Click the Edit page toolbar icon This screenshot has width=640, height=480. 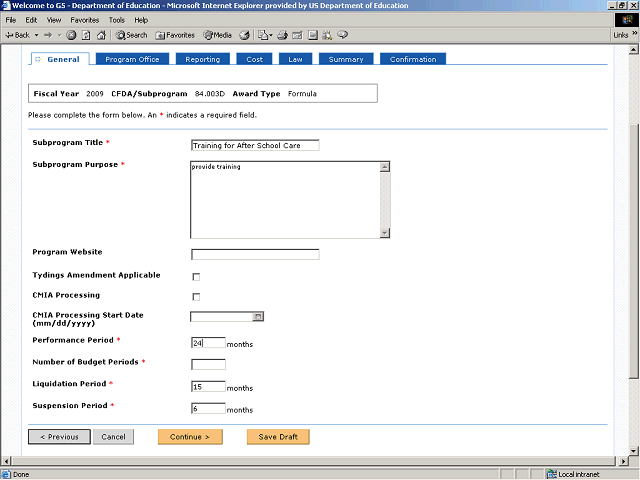[x=297, y=35]
